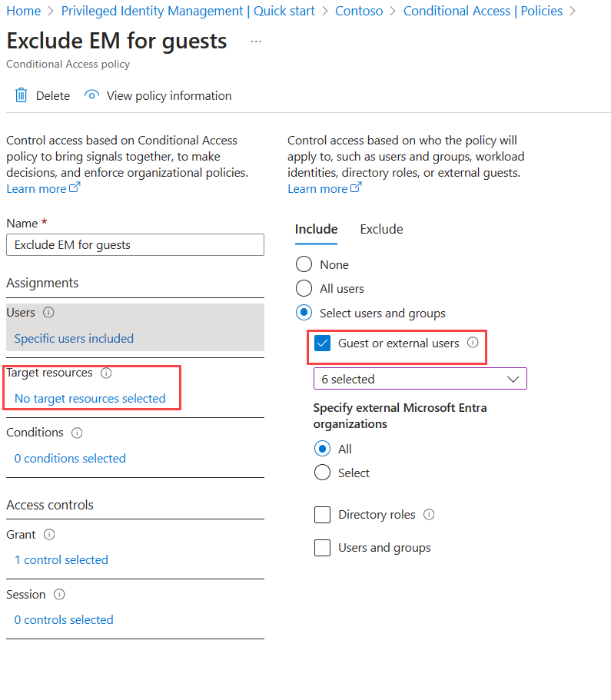Enable the Directory roles checkbox
Viewport: 611px width, 700px height.
click(322, 515)
